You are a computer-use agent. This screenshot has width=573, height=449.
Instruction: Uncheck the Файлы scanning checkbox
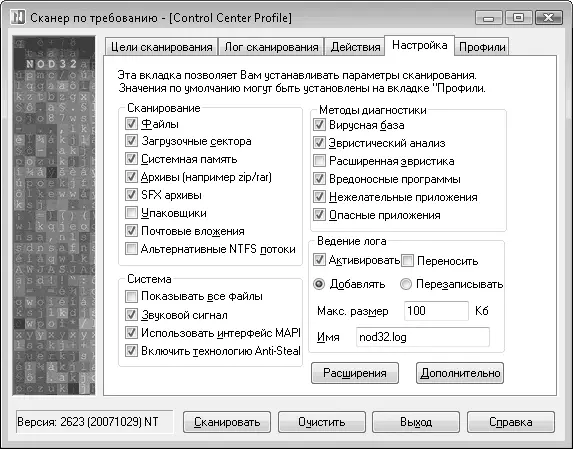(131, 124)
